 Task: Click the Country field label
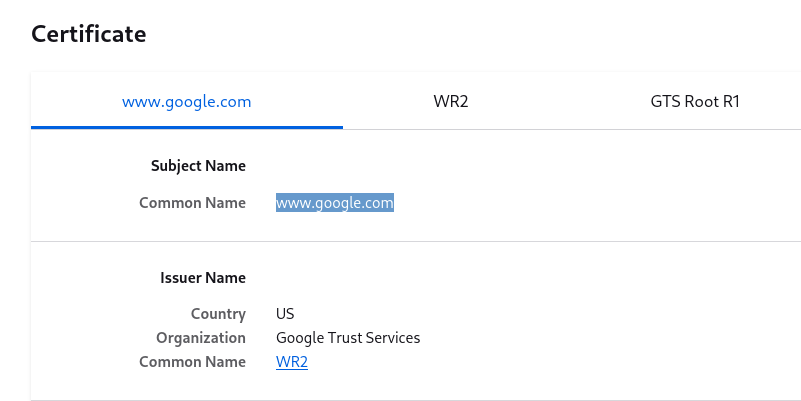tap(218, 314)
